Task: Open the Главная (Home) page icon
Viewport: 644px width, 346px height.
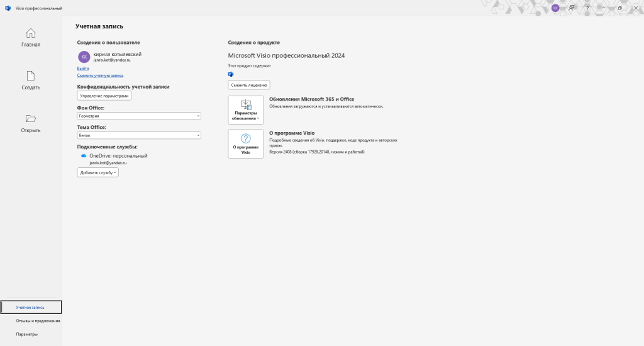Action: [x=31, y=33]
